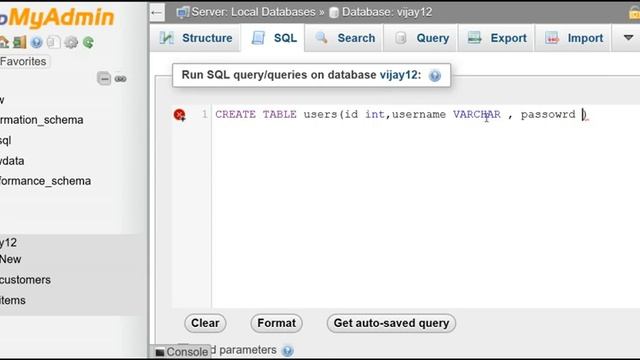Click the vijay12 link in query heading
The width and height of the screenshot is (640, 360).
point(398,75)
